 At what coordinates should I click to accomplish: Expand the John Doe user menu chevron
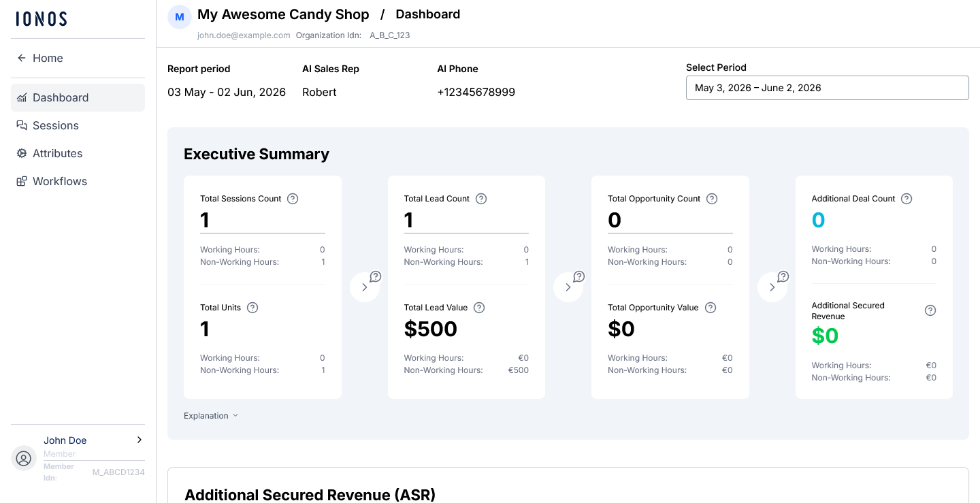click(140, 440)
